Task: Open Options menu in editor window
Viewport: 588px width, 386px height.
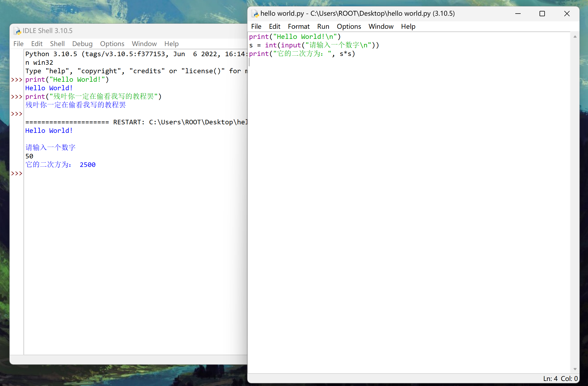Action: pos(349,26)
